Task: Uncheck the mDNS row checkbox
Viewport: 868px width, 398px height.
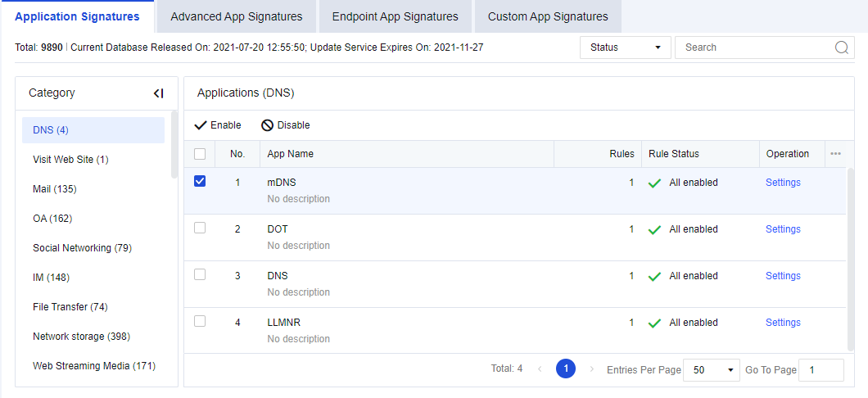Action: coord(200,182)
